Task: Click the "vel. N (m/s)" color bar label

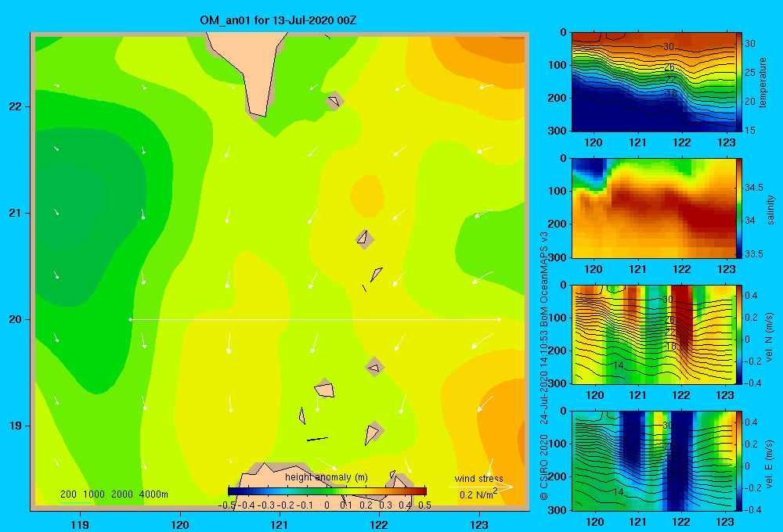Action: (x=769, y=337)
